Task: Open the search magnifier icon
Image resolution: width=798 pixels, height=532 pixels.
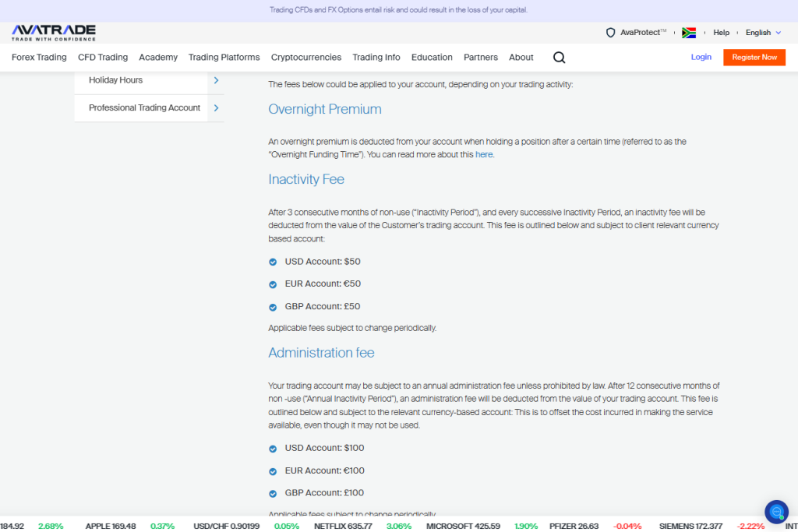Action: pos(559,58)
